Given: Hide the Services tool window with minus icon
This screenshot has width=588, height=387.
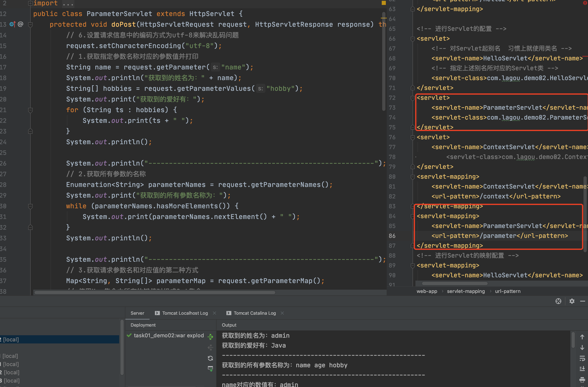Looking at the screenshot, I should (x=582, y=301).
